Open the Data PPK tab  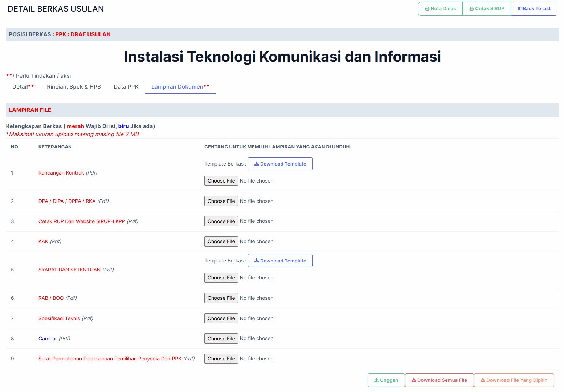tap(126, 87)
